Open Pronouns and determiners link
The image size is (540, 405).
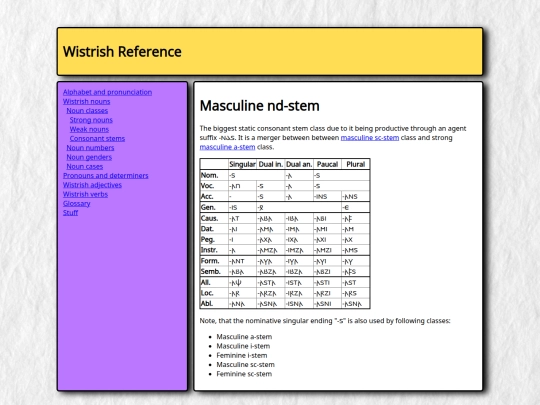(106, 176)
